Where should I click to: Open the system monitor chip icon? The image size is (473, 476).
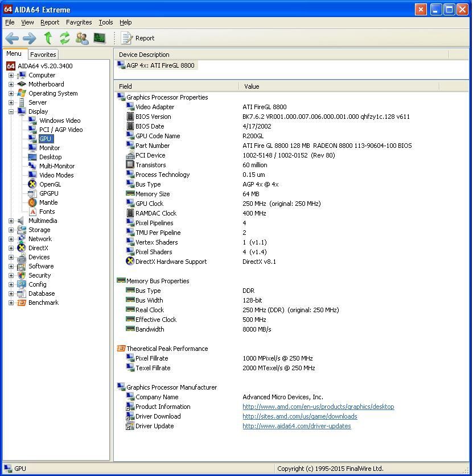(x=100, y=38)
